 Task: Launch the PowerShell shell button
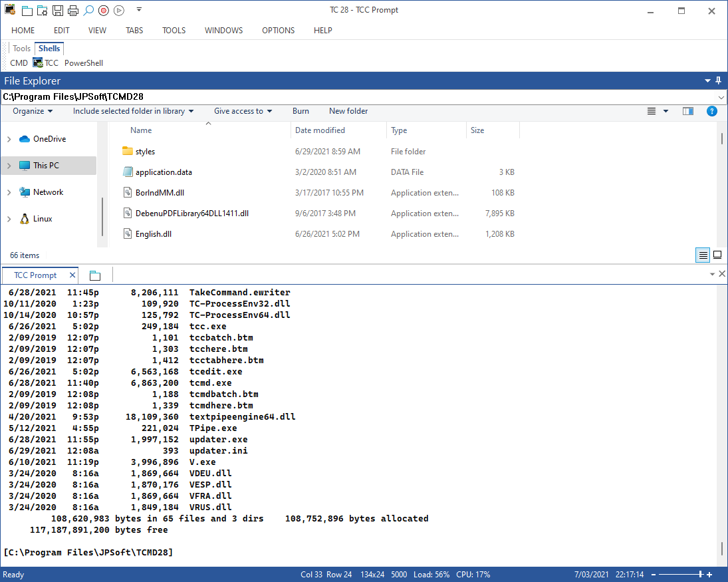click(x=84, y=63)
